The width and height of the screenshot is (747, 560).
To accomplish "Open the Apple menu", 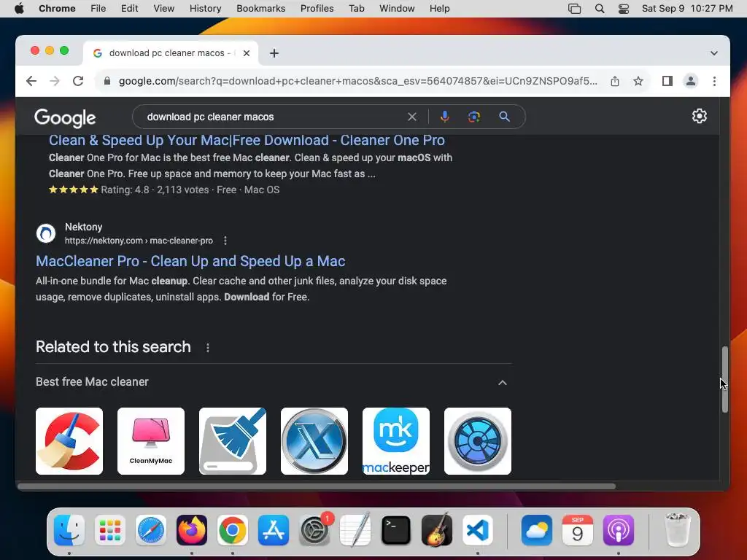I will 19,9.
